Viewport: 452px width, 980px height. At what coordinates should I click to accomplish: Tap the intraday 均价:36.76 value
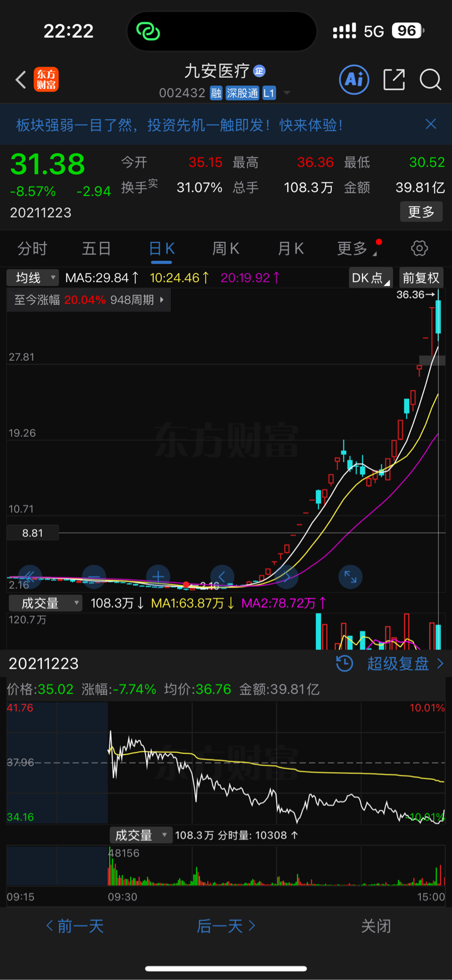tap(198, 689)
